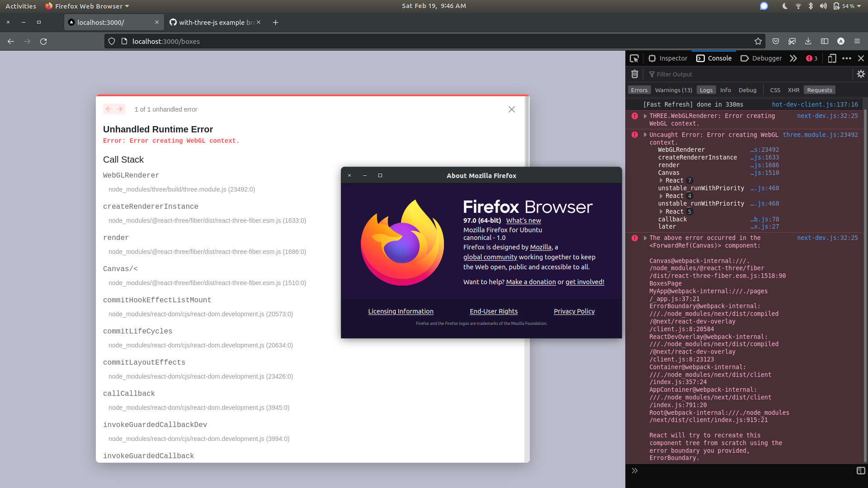
Task: Pick an element with the DevTools picker
Action: point(634,58)
